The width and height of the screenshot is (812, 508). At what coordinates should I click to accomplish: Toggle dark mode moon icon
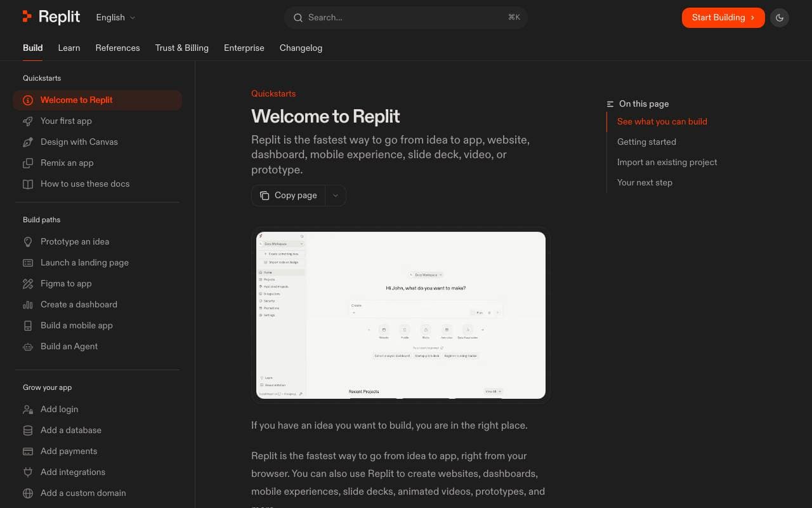780,18
